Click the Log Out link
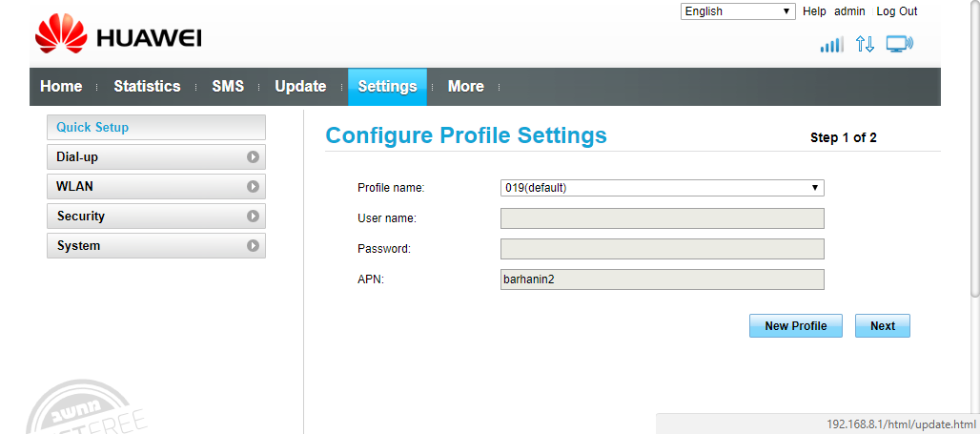The width and height of the screenshot is (980, 434). click(x=896, y=11)
